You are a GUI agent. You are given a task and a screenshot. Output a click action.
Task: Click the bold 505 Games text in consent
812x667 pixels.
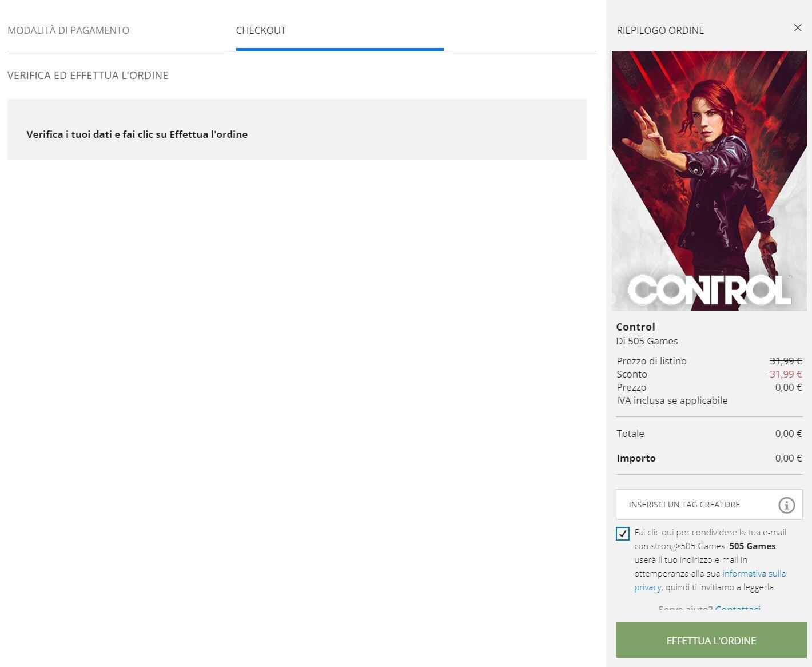coord(752,546)
